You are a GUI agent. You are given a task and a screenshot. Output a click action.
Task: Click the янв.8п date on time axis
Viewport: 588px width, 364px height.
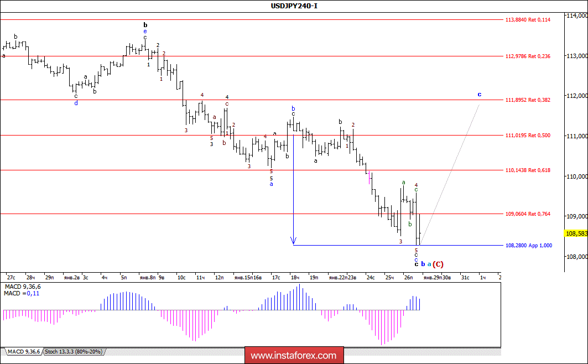[x=147, y=277]
